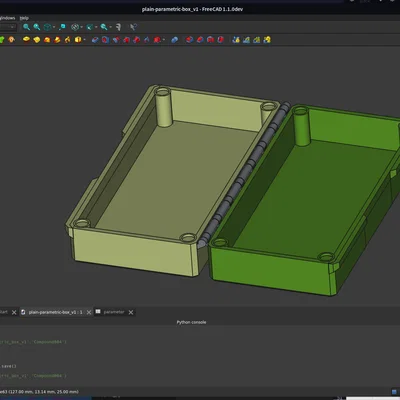
Task: Open the dropdown next to the last magnifier
Action: click(x=110, y=27)
